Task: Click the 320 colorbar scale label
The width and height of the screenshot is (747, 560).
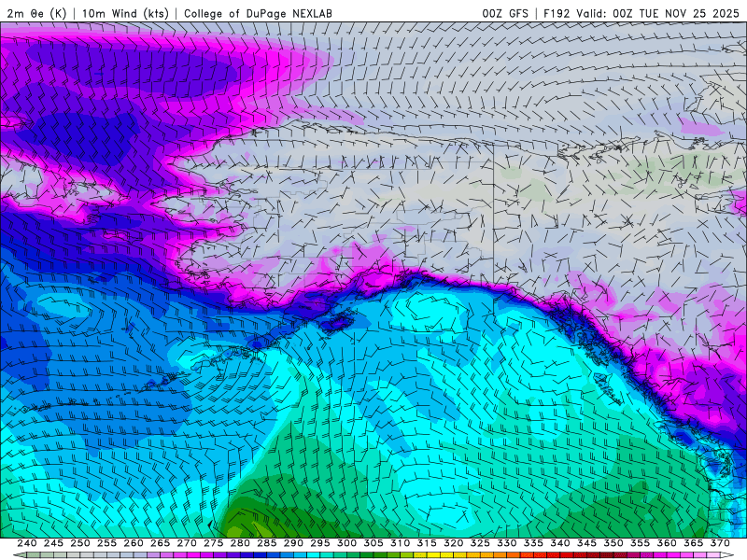Action: pyautogui.click(x=454, y=543)
